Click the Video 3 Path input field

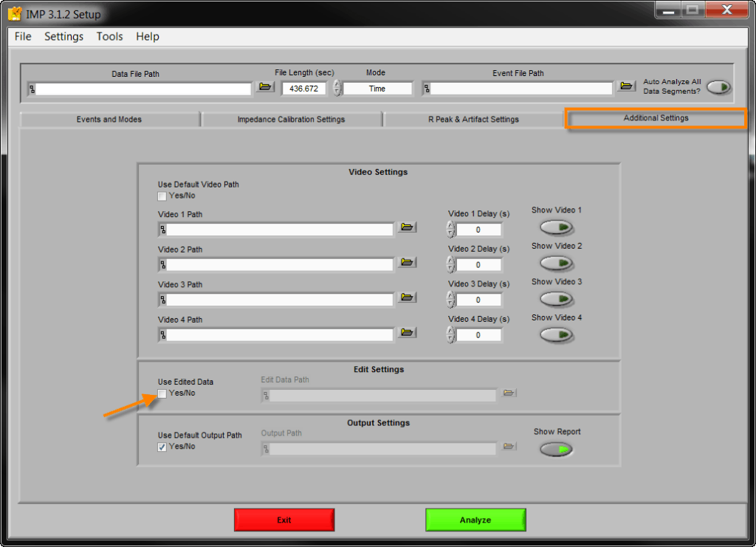click(x=280, y=300)
